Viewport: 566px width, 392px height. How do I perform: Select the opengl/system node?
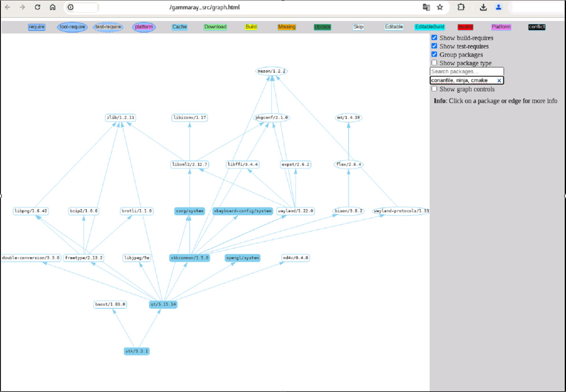(242, 258)
